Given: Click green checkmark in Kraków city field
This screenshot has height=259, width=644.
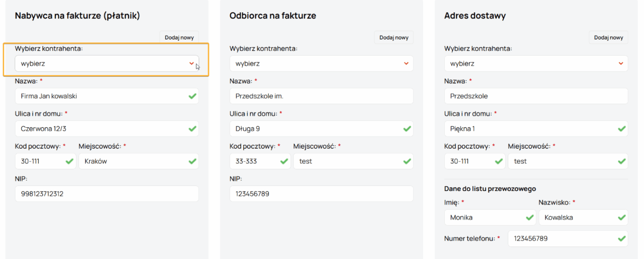Looking at the screenshot, I should pyautogui.click(x=192, y=161).
